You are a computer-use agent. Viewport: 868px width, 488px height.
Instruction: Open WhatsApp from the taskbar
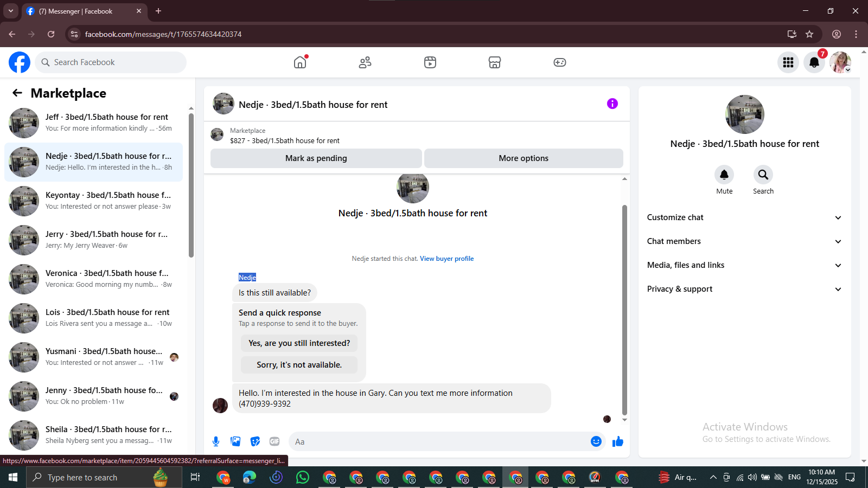point(303,477)
